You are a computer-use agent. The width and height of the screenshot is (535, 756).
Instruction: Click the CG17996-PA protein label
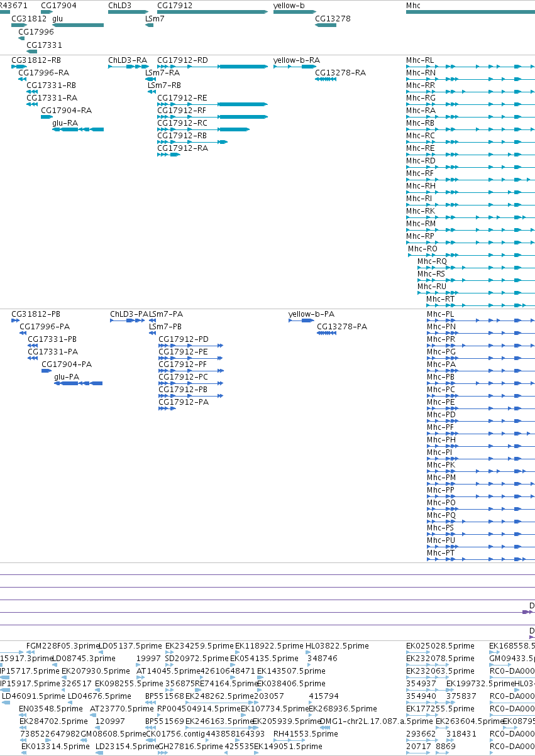coord(45,327)
